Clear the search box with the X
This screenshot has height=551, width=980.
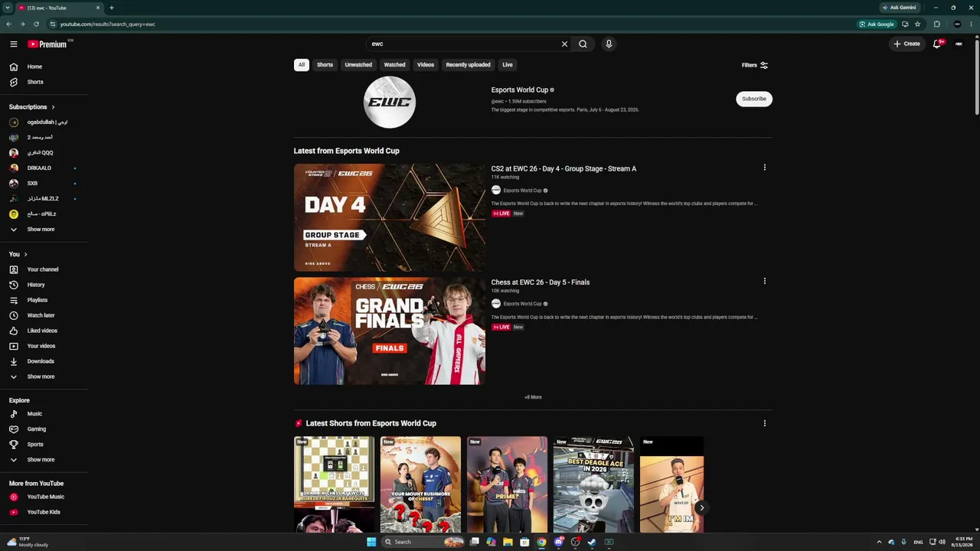coord(565,44)
